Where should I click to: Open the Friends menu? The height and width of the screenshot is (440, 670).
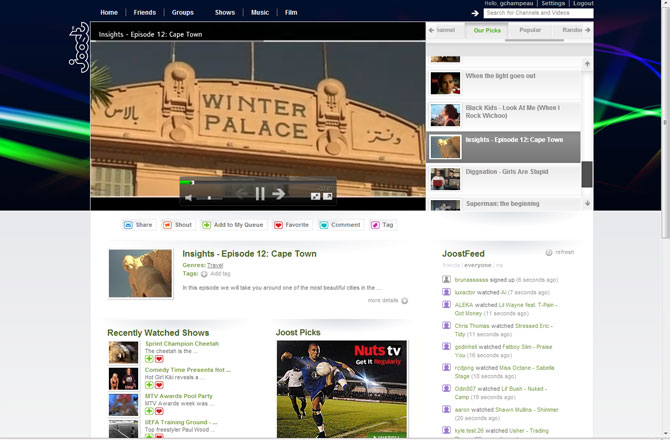pos(145,12)
